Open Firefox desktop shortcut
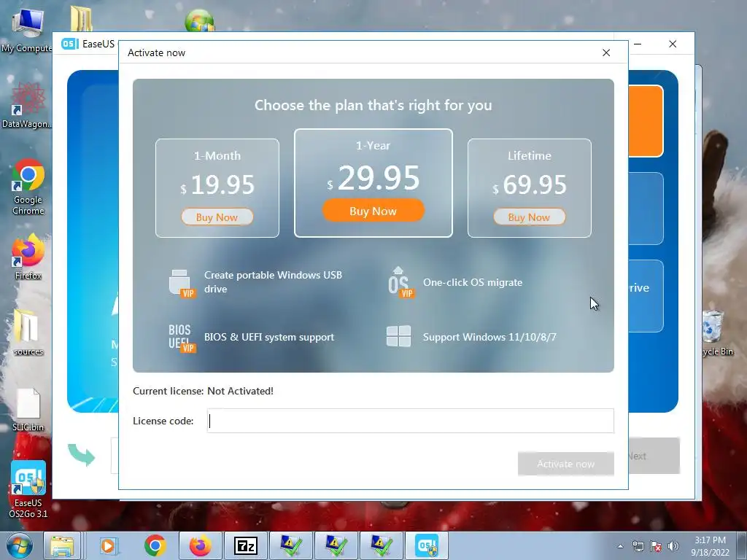Screen dimensions: 747x560 [x=28, y=256]
